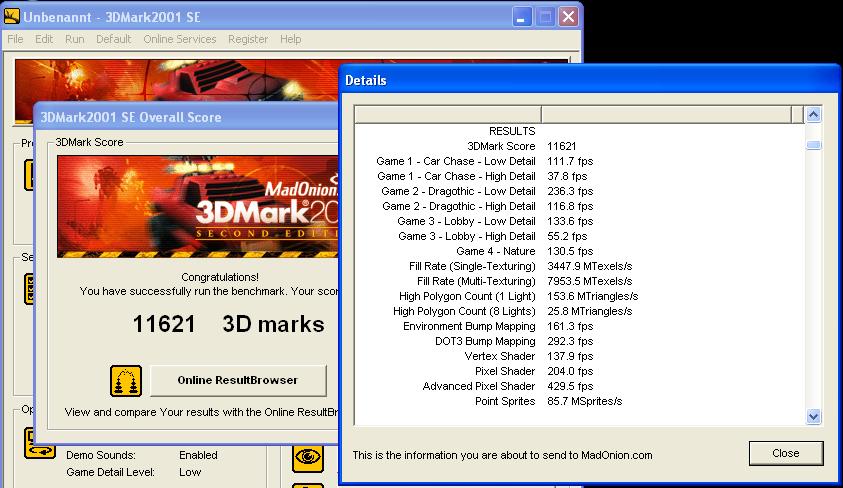Click the 3DMark app icon in title bar
This screenshot has width=843, height=488.
(x=11, y=17)
